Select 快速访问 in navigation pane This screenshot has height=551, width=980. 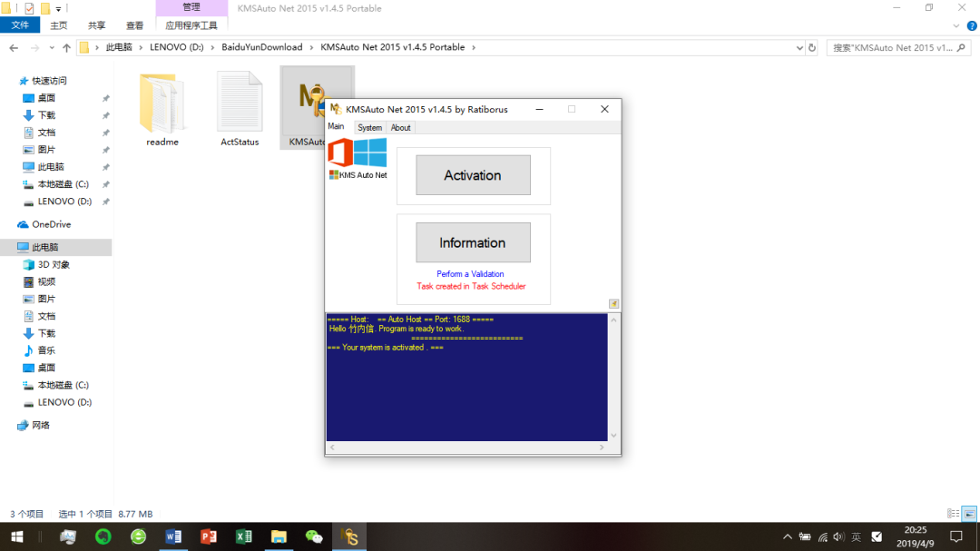49,81
